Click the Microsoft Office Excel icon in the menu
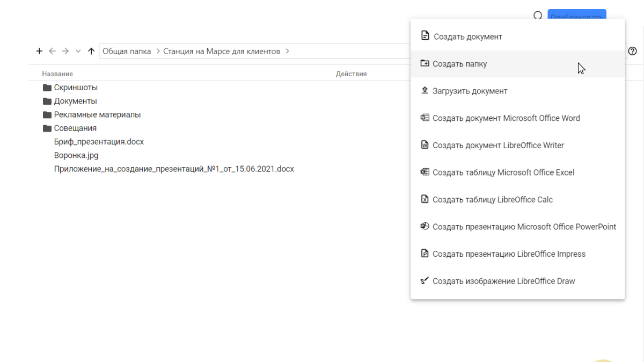 tap(425, 172)
